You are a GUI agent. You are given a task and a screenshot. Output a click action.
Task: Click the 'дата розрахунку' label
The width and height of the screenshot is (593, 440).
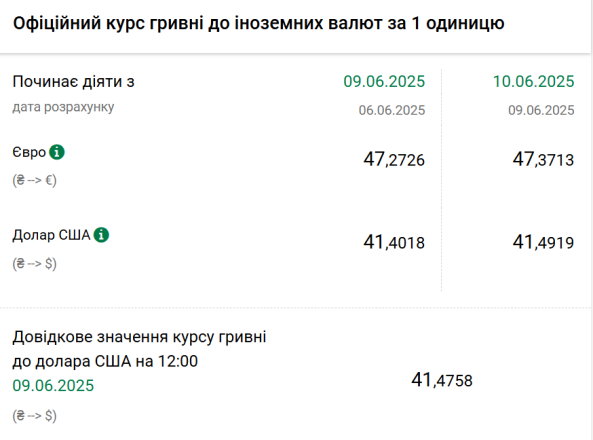tap(63, 107)
